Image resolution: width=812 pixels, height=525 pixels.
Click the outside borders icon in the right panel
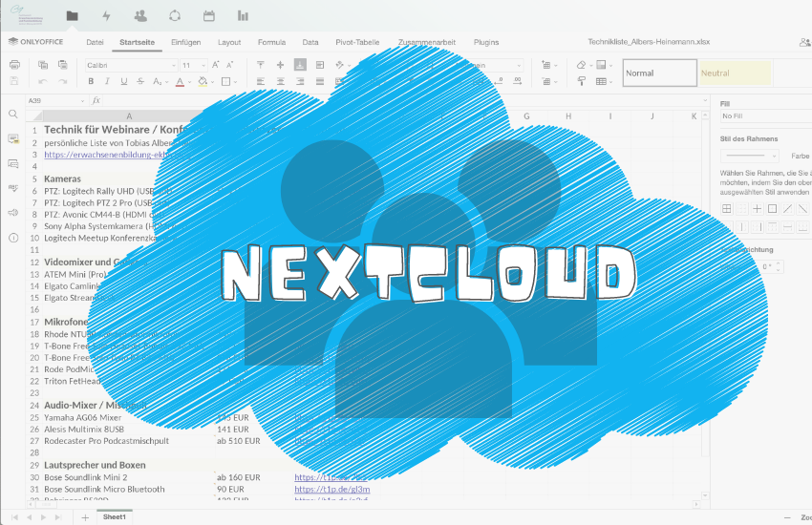click(772, 209)
